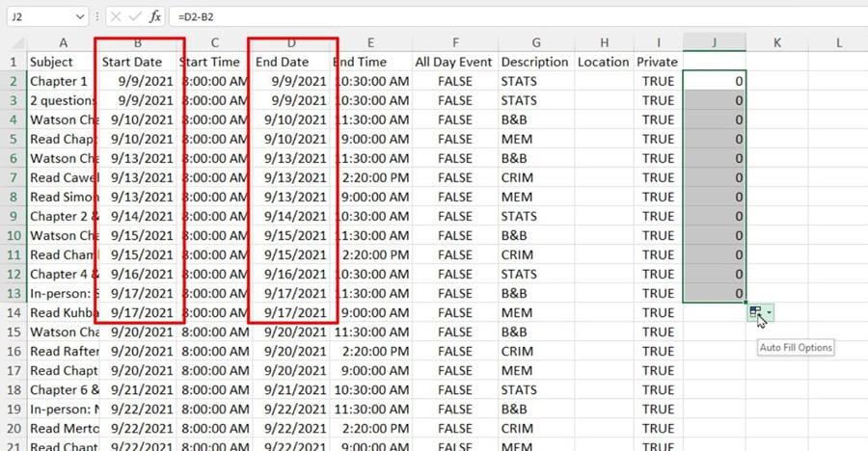Click the Start Date header cell

[138, 62]
